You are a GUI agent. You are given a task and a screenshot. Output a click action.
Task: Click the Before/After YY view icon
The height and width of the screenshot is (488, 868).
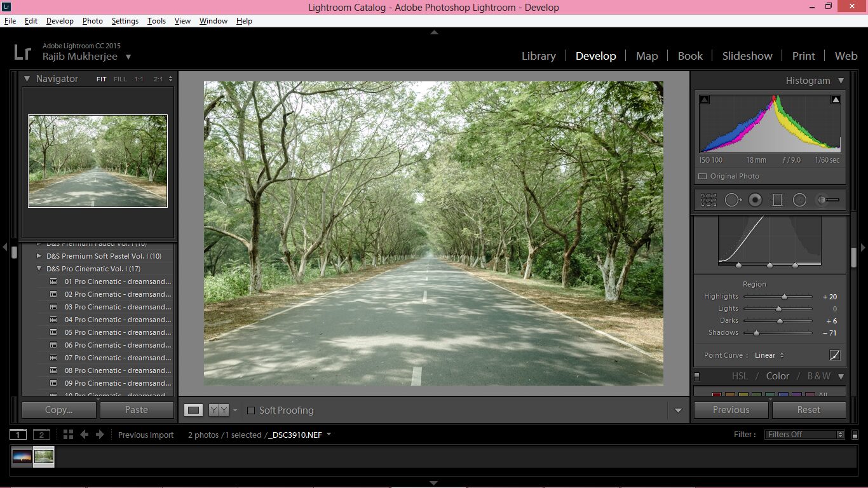[219, 410]
